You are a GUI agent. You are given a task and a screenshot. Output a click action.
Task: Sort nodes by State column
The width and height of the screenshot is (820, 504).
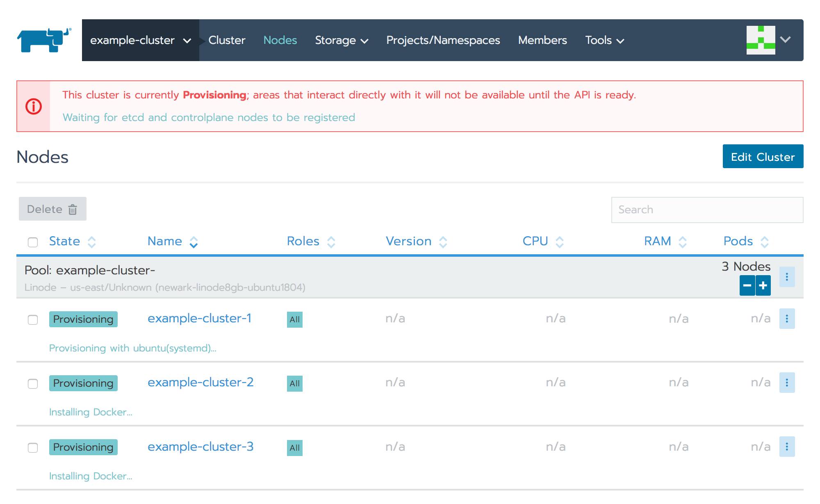pos(64,241)
